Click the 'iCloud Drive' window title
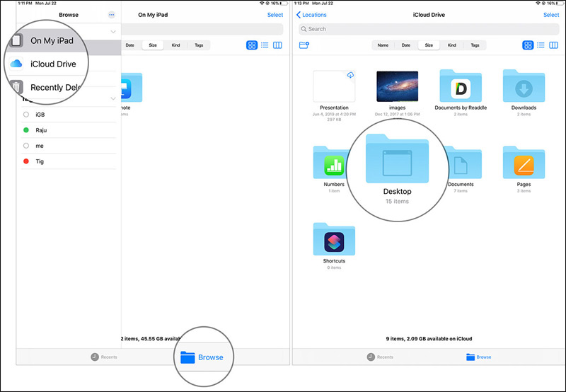Image resolution: width=566 pixels, height=392 pixels. coord(429,15)
